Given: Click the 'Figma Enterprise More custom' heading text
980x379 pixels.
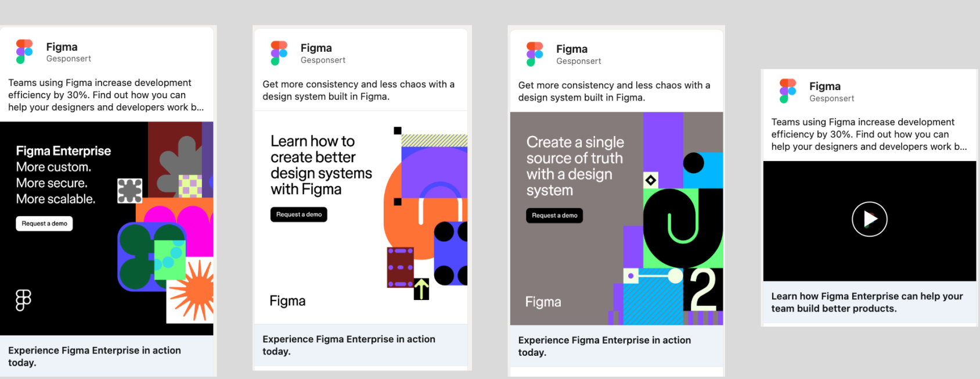Looking at the screenshot, I should (x=63, y=175).
